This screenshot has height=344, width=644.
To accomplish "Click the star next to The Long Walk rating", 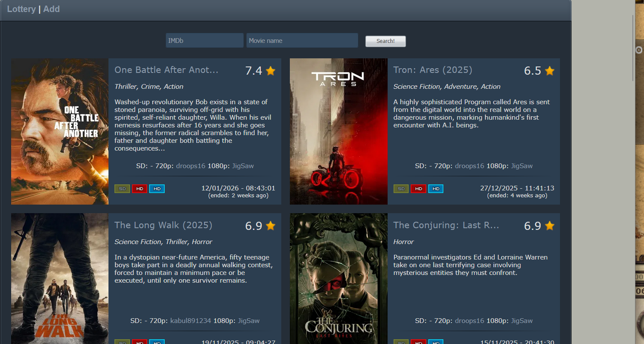I will coord(271,226).
